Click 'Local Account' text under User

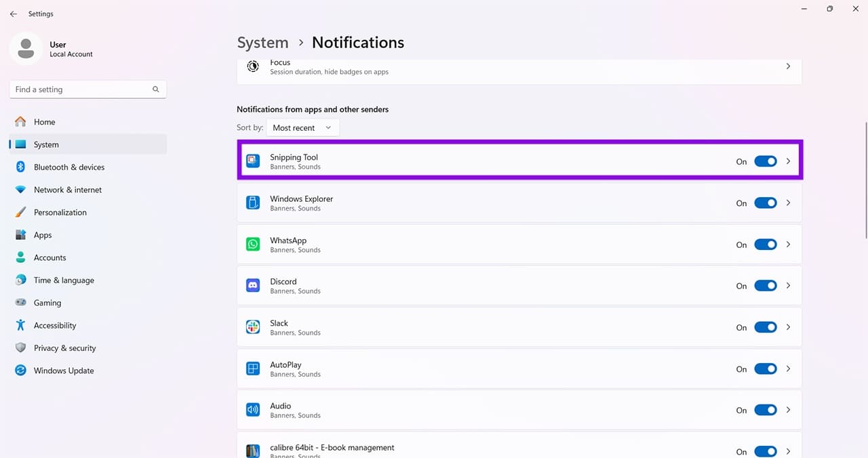(x=71, y=54)
